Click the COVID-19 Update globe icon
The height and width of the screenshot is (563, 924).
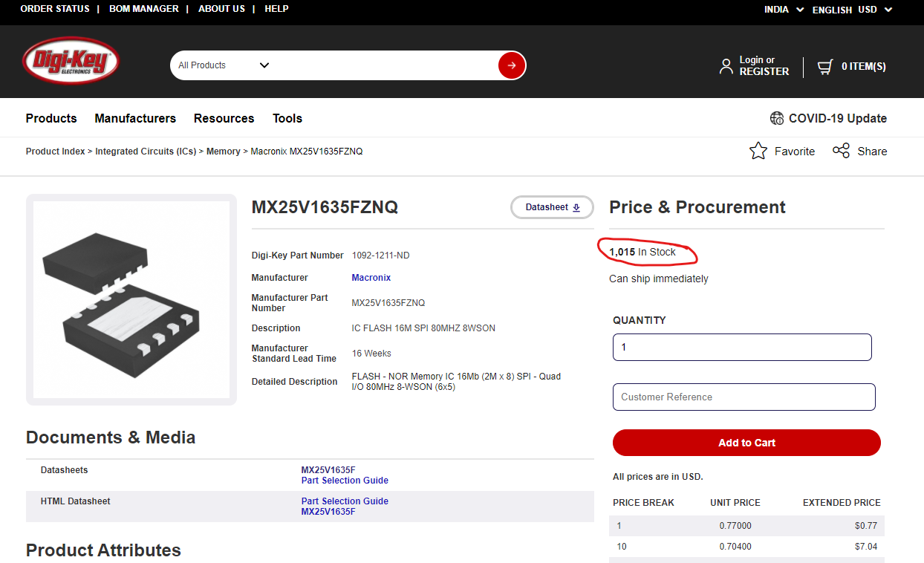tap(777, 118)
